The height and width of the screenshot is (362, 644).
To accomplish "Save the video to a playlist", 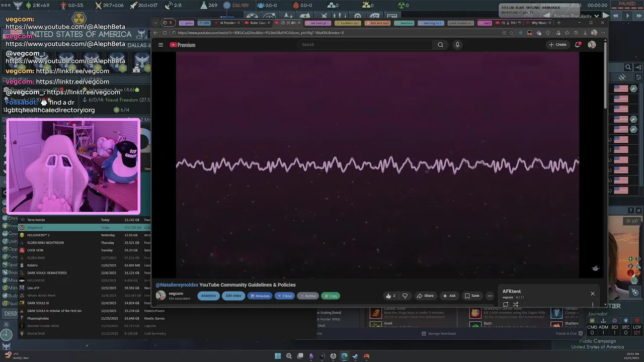I will 472,296.
